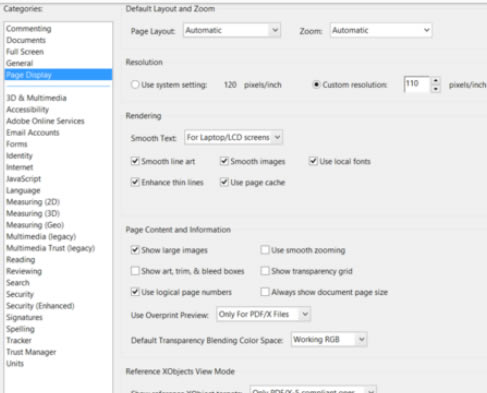Open Measuring (2D) category
This screenshot has width=487, height=393.
pyautogui.click(x=33, y=202)
